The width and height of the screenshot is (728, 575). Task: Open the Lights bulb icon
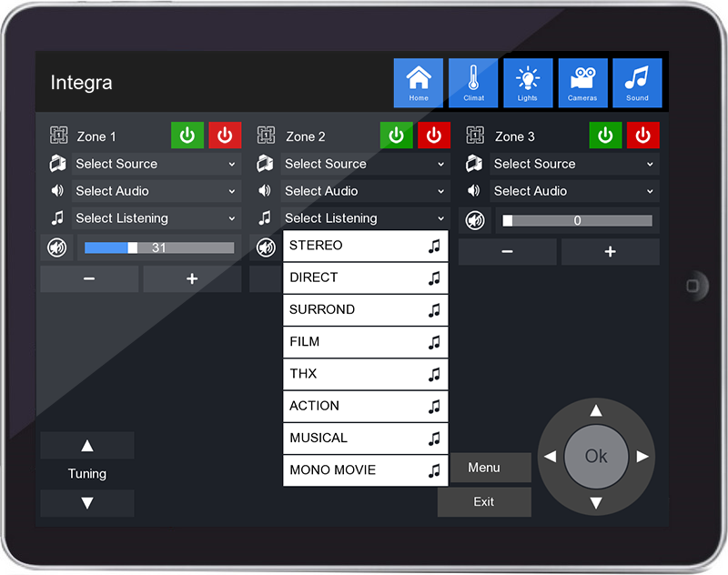point(528,82)
